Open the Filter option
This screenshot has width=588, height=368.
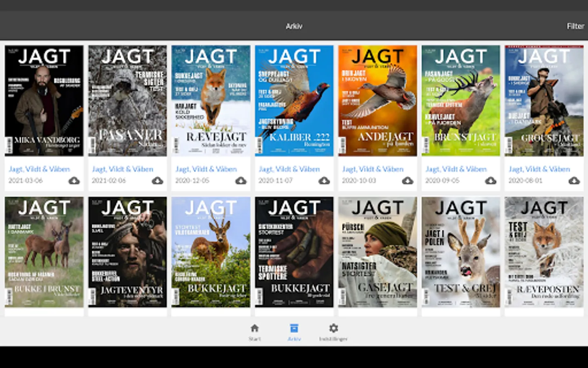coord(575,26)
